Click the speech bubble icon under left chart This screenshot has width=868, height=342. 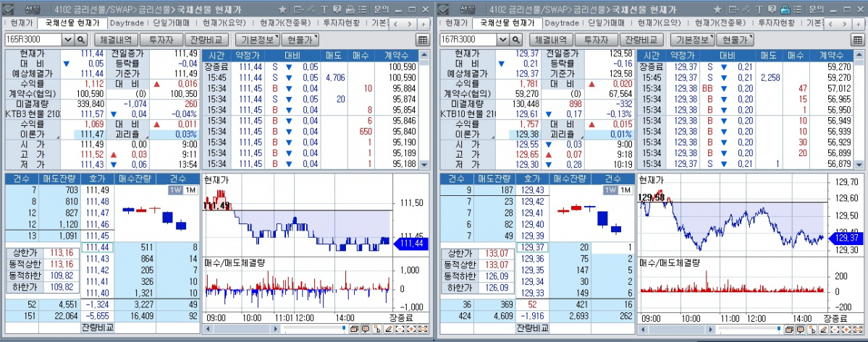point(366,329)
